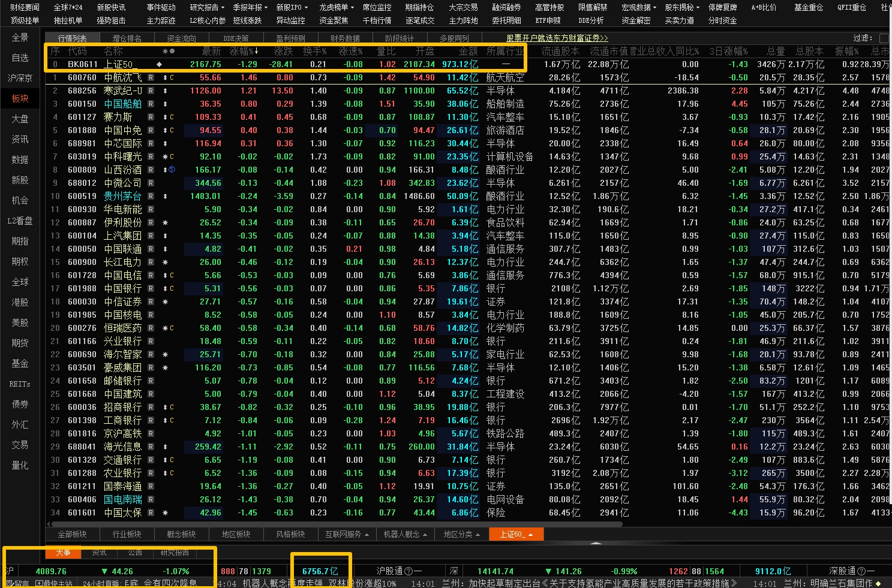
Task: Switch to 增仓排名 tab
Action: (127, 38)
